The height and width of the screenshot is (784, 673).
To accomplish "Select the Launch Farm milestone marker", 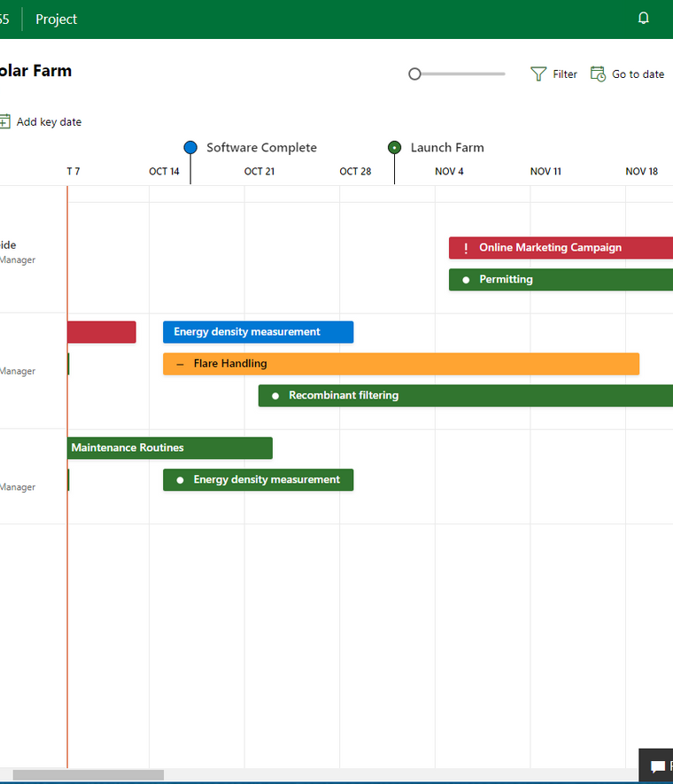I will (x=395, y=148).
